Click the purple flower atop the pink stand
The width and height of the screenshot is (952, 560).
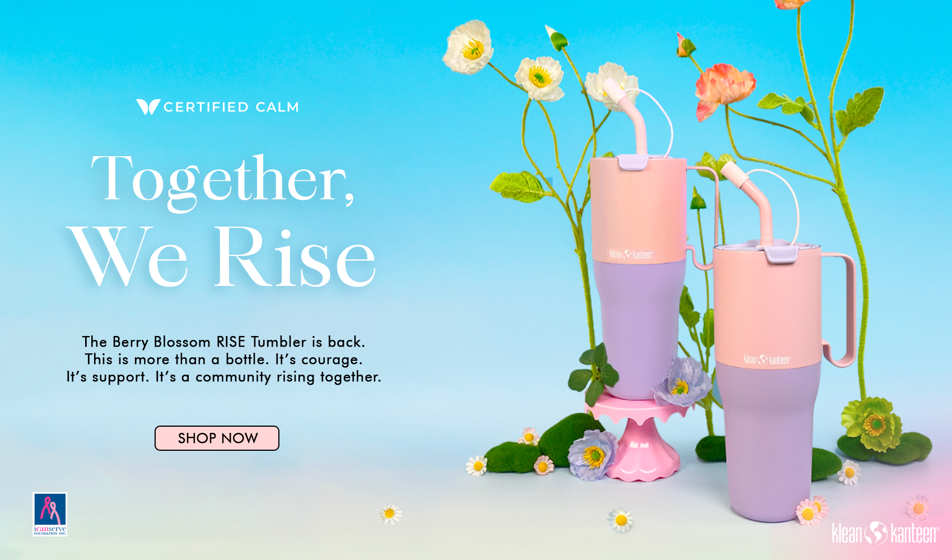[x=681, y=382]
